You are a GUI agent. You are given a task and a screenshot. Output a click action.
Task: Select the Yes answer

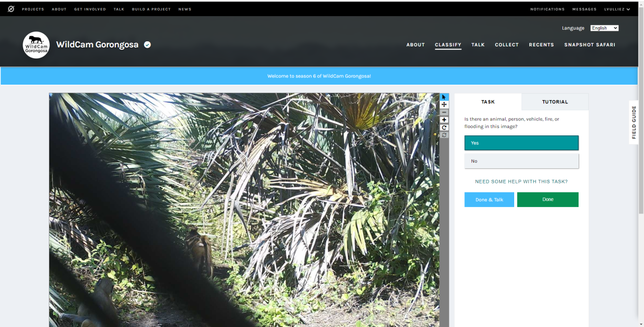pyautogui.click(x=521, y=143)
